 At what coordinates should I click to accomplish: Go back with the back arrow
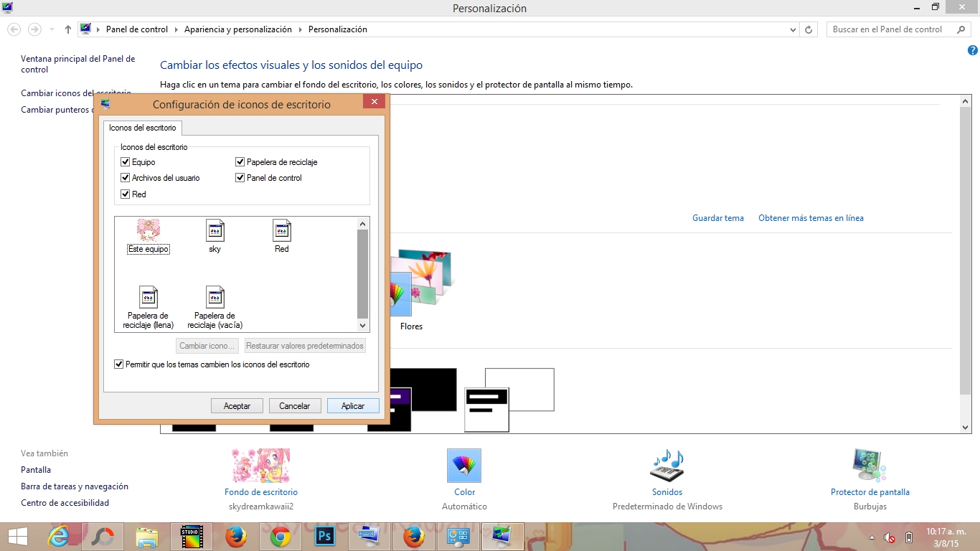tap(14, 29)
